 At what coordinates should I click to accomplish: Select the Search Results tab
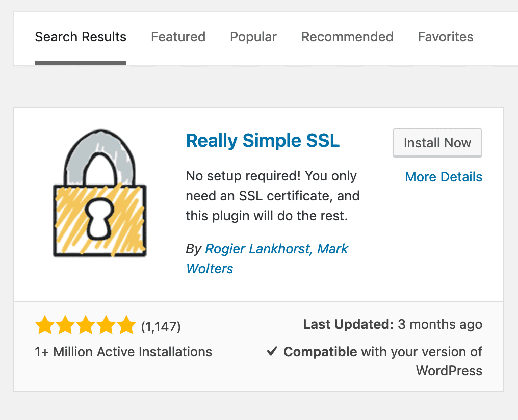click(x=80, y=37)
